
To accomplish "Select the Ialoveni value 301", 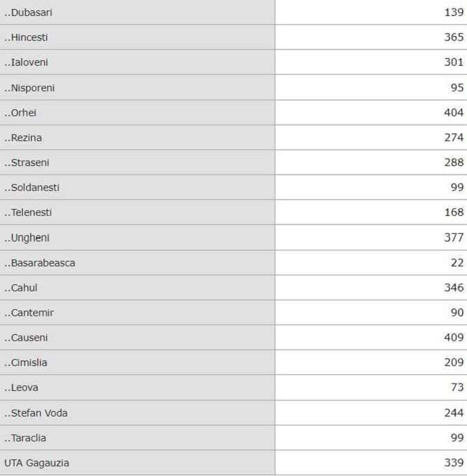I will (x=454, y=62).
